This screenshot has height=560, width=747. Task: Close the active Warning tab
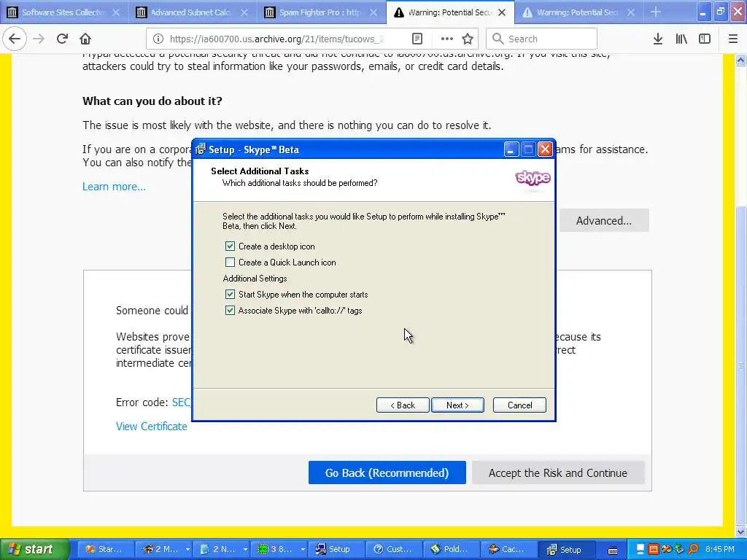[502, 12]
